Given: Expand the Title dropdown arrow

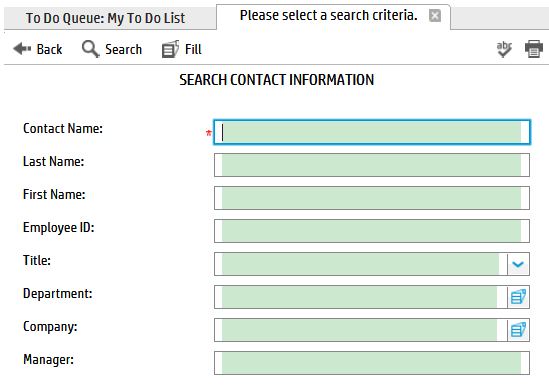Looking at the screenshot, I should [518, 264].
